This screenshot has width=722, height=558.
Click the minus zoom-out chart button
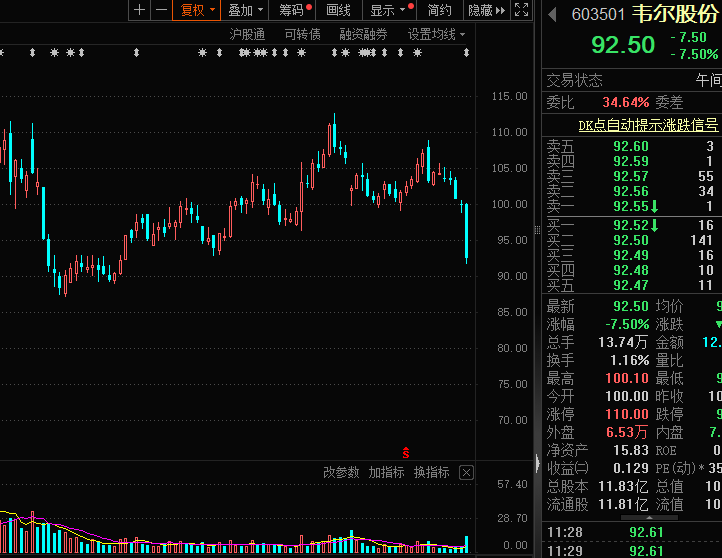pos(160,10)
